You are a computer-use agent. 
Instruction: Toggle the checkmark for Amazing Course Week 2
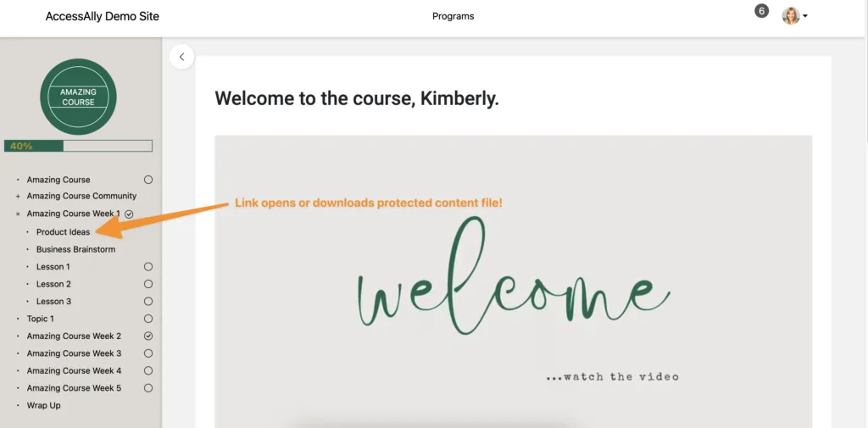[148, 336]
